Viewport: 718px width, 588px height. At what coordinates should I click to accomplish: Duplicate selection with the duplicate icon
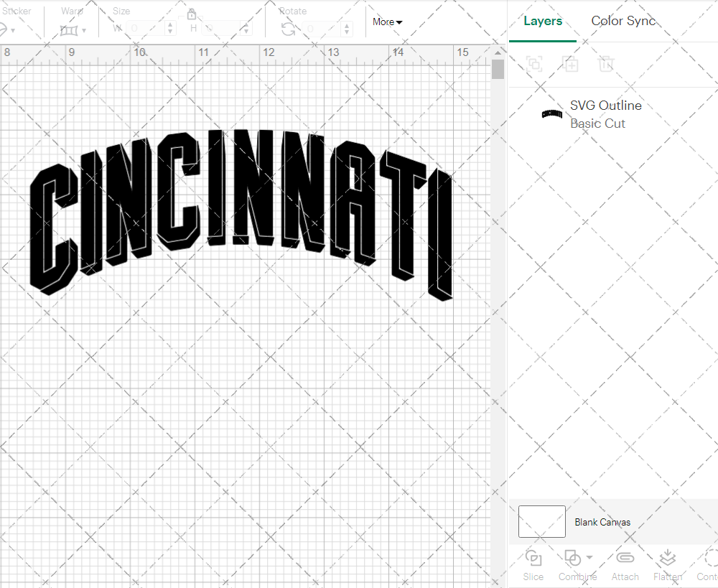coord(571,64)
